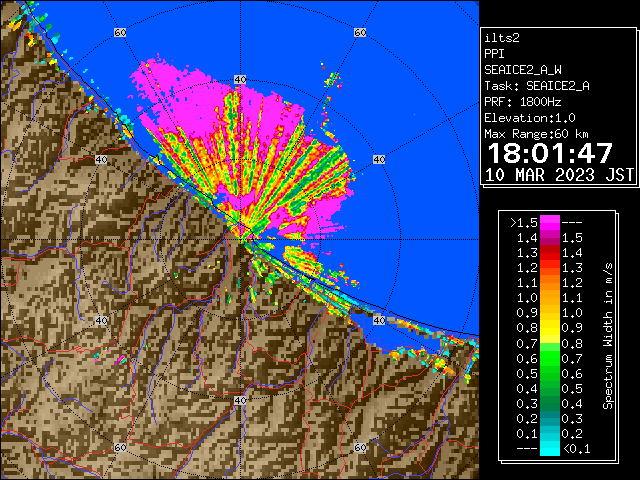
Task: Click the '>1.5' legend label
Action: [524, 223]
